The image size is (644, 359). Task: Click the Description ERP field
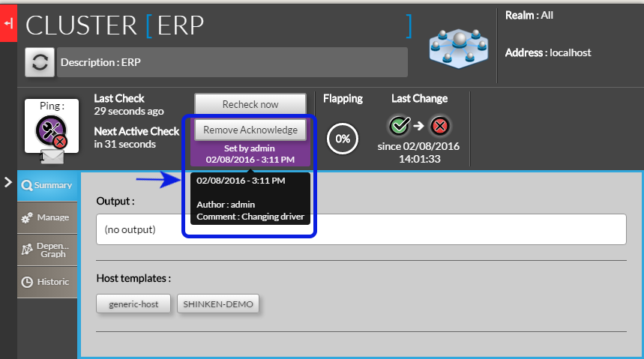[232, 62]
